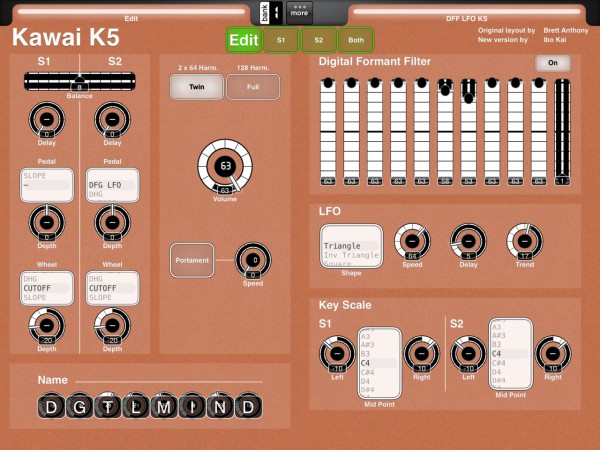Click the name character dial N
The height and width of the screenshot is (450, 600).
click(x=220, y=406)
